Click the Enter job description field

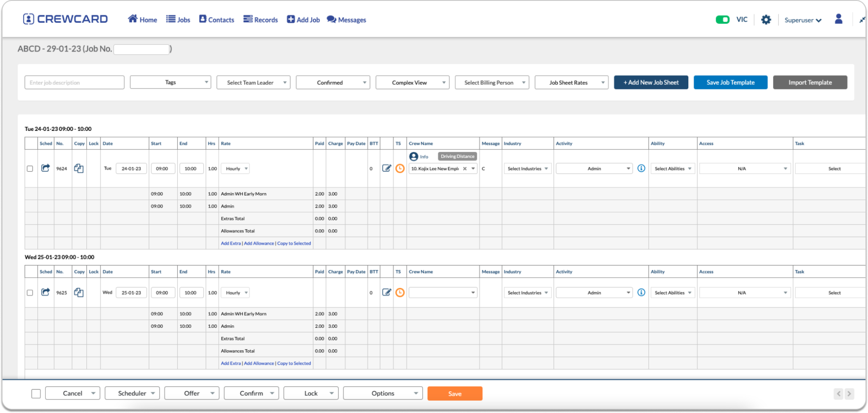[x=74, y=83]
